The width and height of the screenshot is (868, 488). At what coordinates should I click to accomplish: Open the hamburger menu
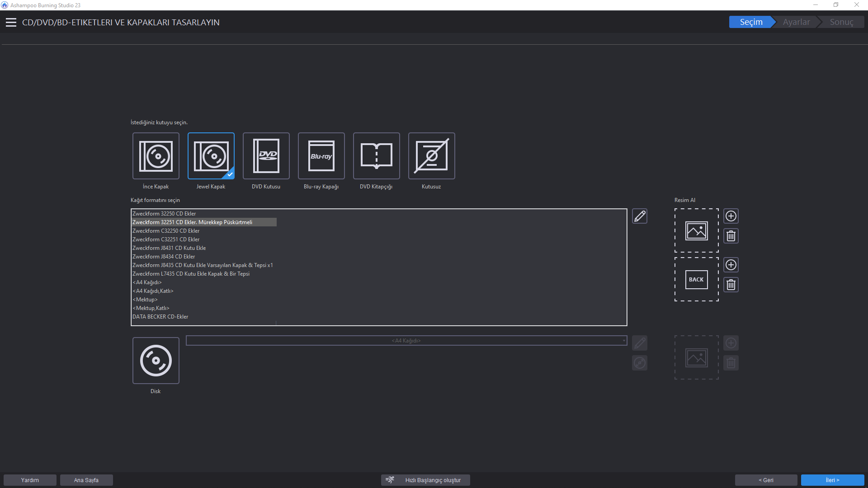point(11,22)
